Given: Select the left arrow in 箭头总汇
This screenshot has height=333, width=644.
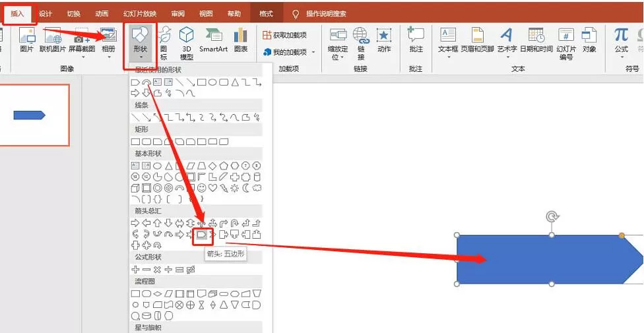Looking at the screenshot, I should tap(146, 224).
